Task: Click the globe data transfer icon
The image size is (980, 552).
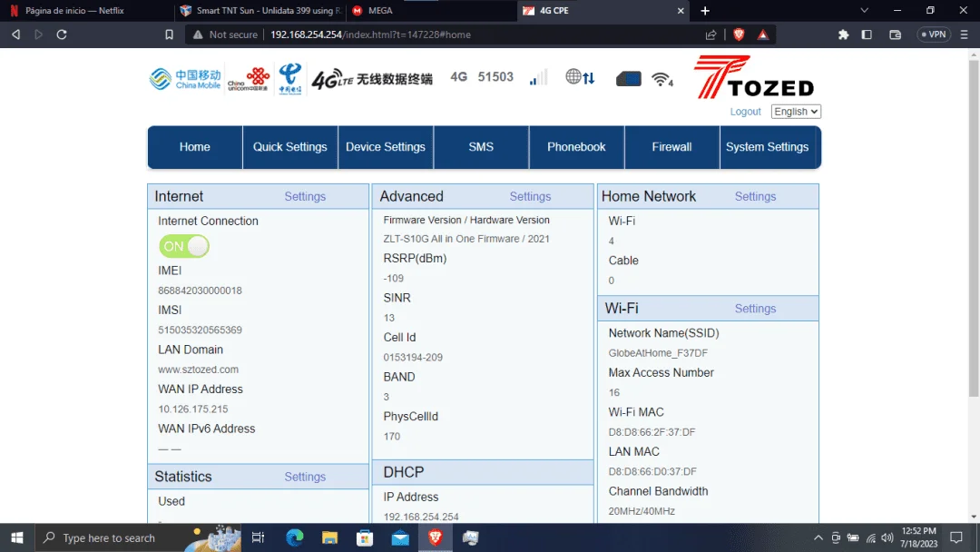Action: (x=580, y=77)
